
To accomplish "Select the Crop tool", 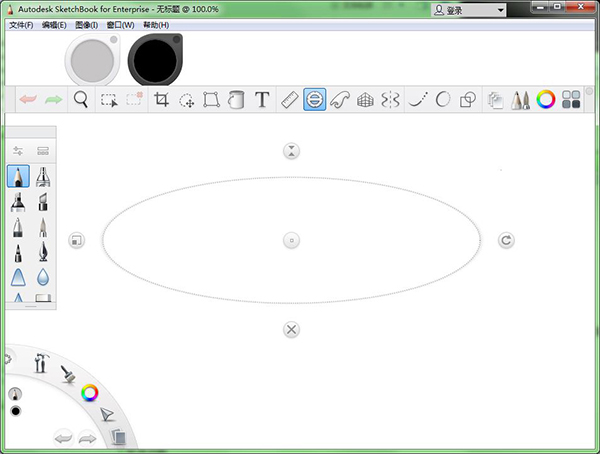I will pos(161,100).
